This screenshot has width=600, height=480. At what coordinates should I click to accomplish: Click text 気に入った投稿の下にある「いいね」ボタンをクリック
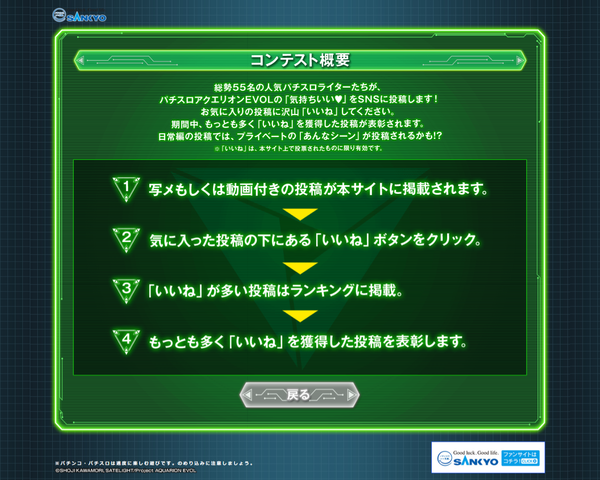[x=315, y=240]
